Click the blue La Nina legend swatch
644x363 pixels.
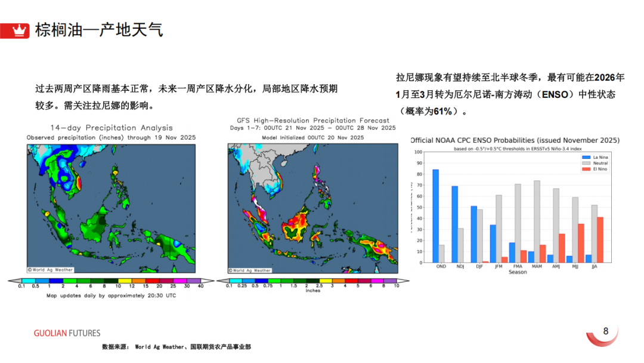click(586, 158)
